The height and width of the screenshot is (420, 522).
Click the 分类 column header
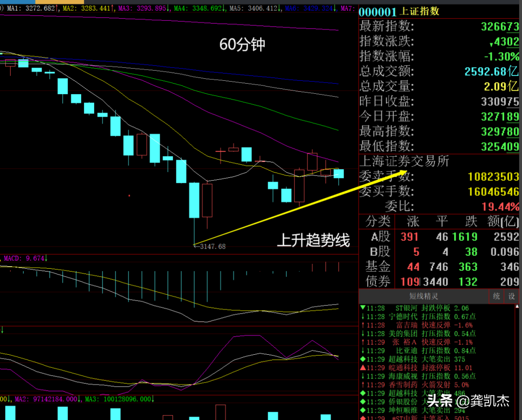pyautogui.click(x=378, y=221)
